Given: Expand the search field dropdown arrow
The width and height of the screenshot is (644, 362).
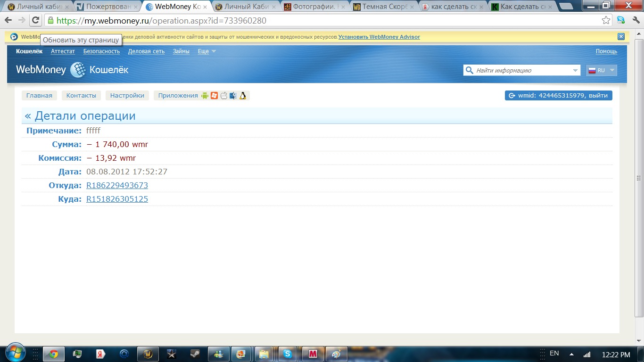Looking at the screenshot, I should [576, 70].
